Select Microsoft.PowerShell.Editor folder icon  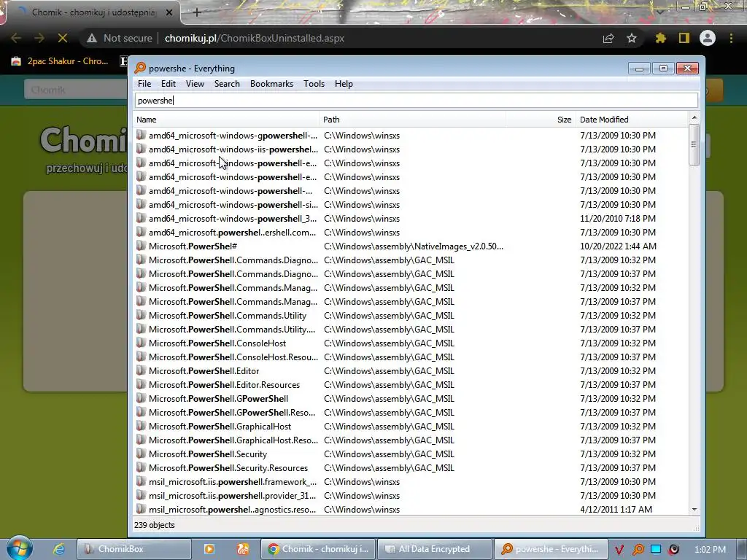pos(141,370)
